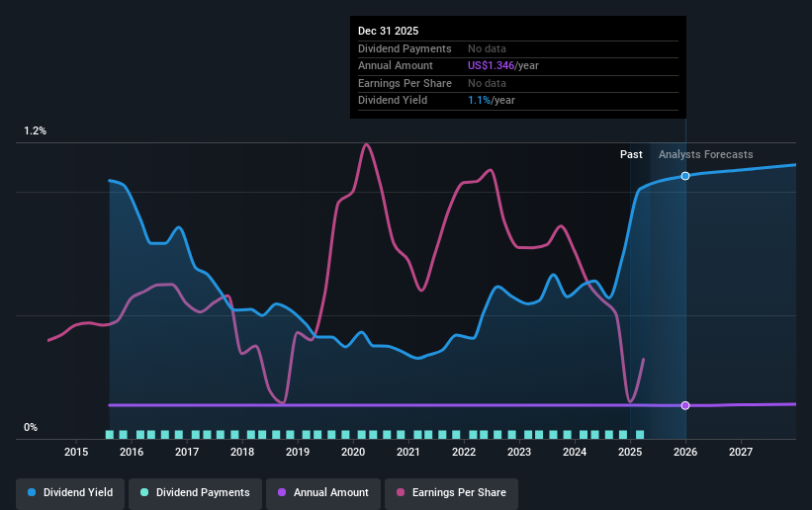Click the 2021 x-axis label
This screenshot has height=510, width=812.
pyautogui.click(x=408, y=452)
